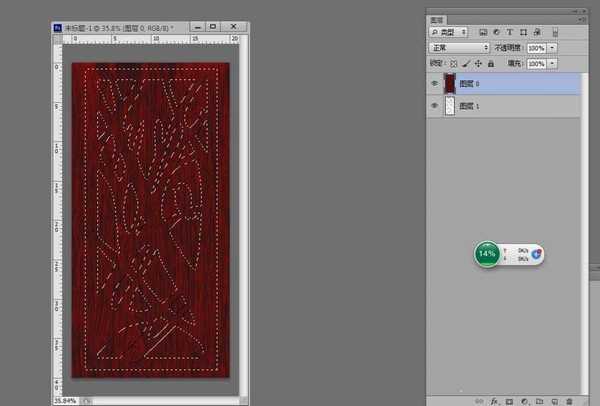600x406 pixels.
Task: Click the zoom percentage field in status bar
Action: (x=65, y=399)
